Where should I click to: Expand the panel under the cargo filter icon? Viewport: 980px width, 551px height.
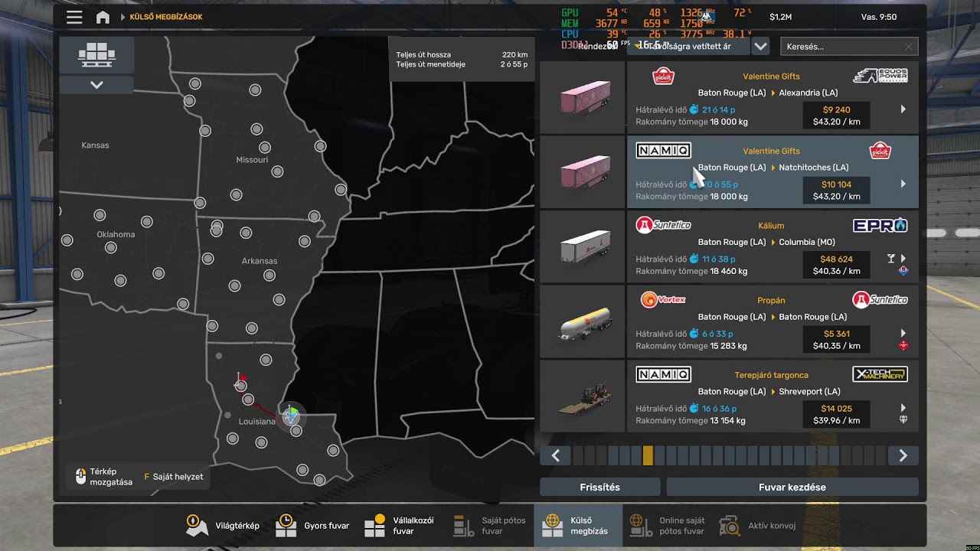96,85
